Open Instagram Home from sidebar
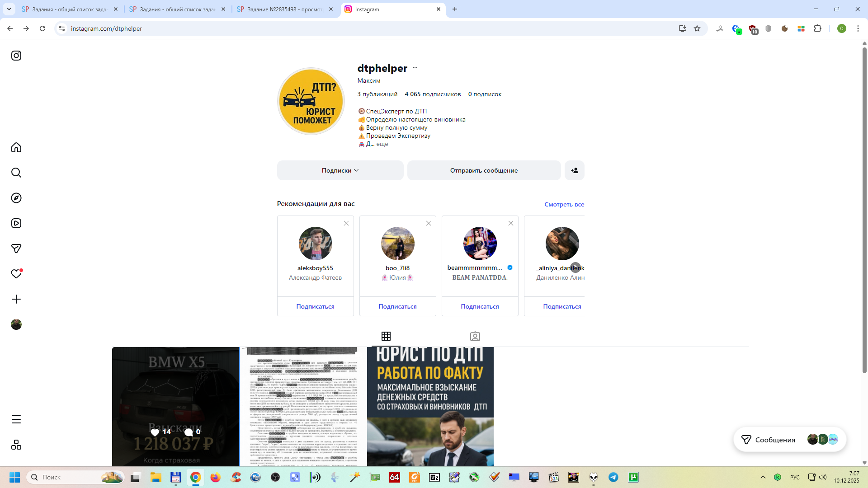The image size is (868, 488). point(16,148)
